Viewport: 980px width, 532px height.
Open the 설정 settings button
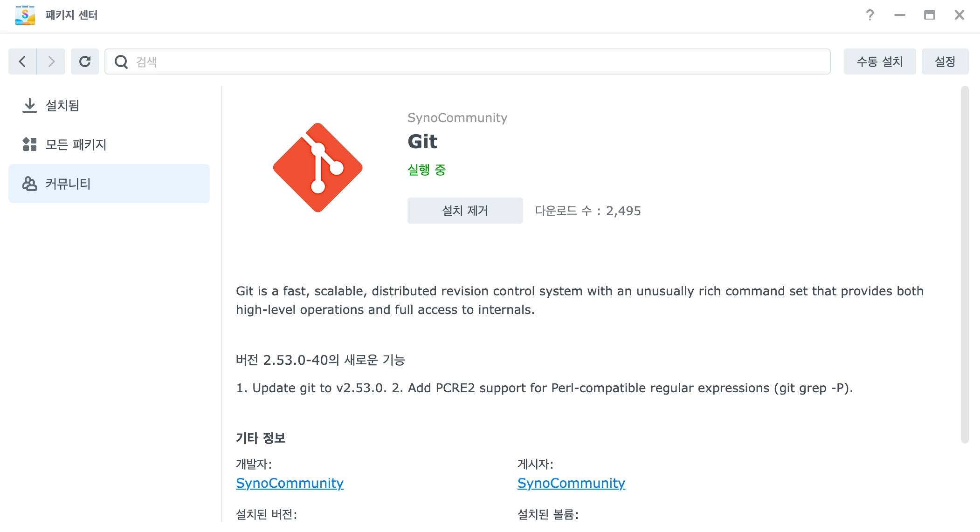click(x=945, y=61)
